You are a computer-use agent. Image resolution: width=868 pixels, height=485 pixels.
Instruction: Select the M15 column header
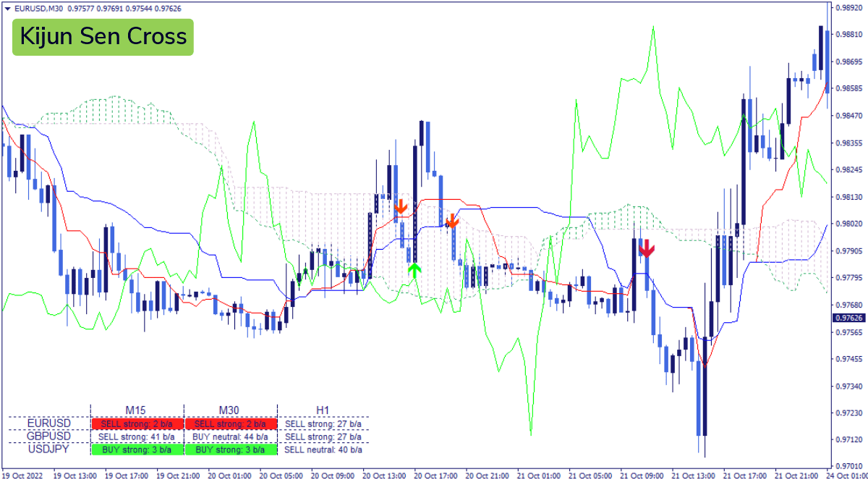137,410
